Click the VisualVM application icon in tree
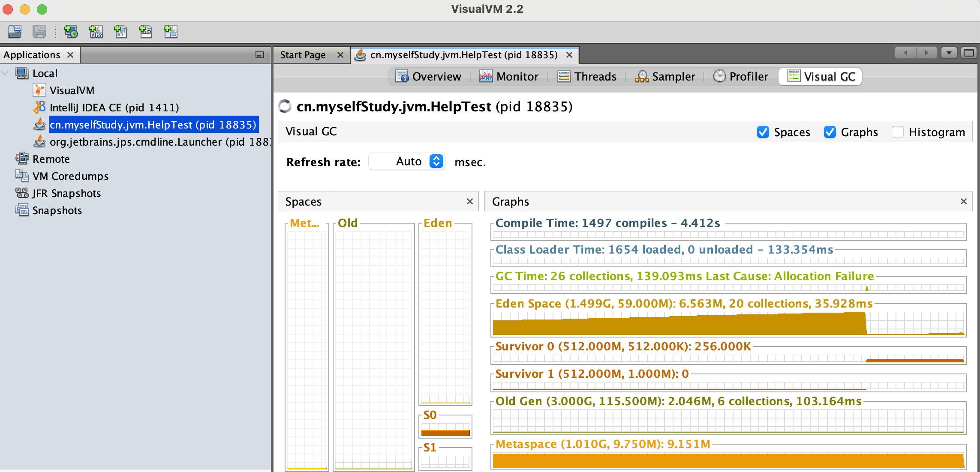The height and width of the screenshot is (472, 980). pyautogui.click(x=39, y=90)
